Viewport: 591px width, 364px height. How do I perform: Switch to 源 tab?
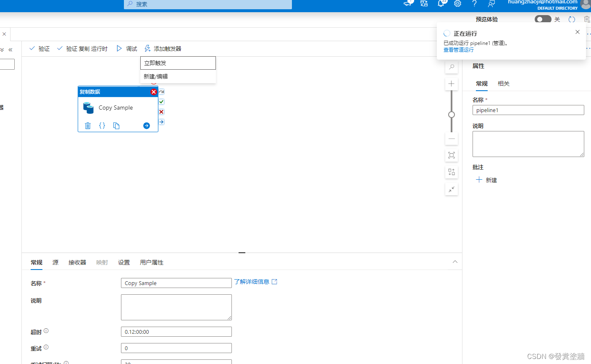point(55,262)
